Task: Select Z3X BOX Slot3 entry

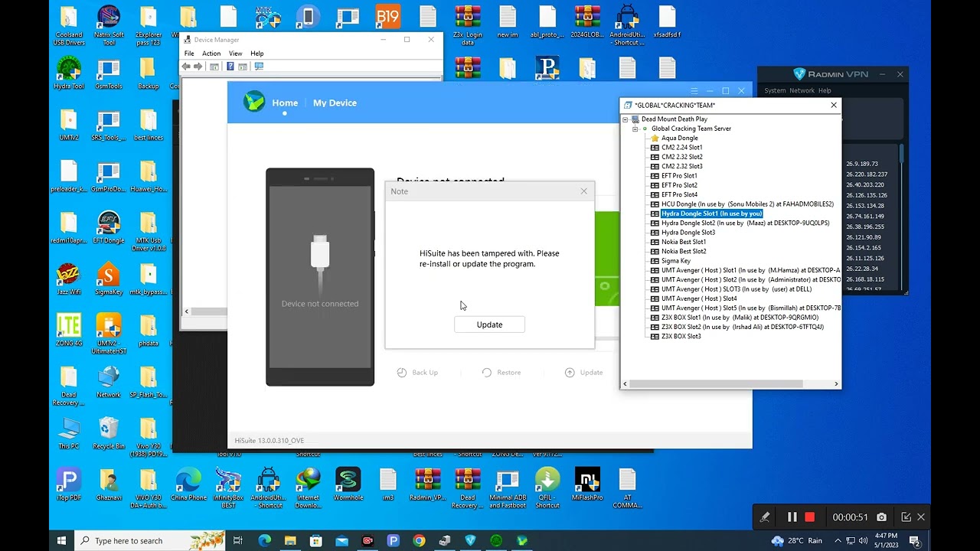Action: [681, 336]
